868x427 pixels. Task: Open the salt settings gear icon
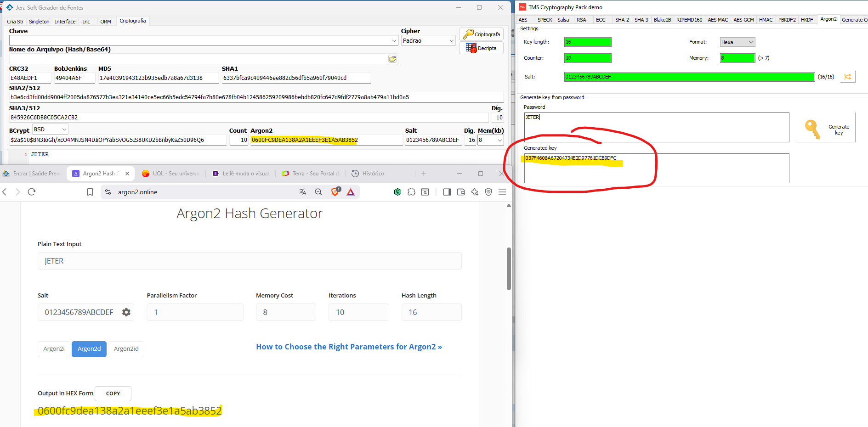(126, 312)
